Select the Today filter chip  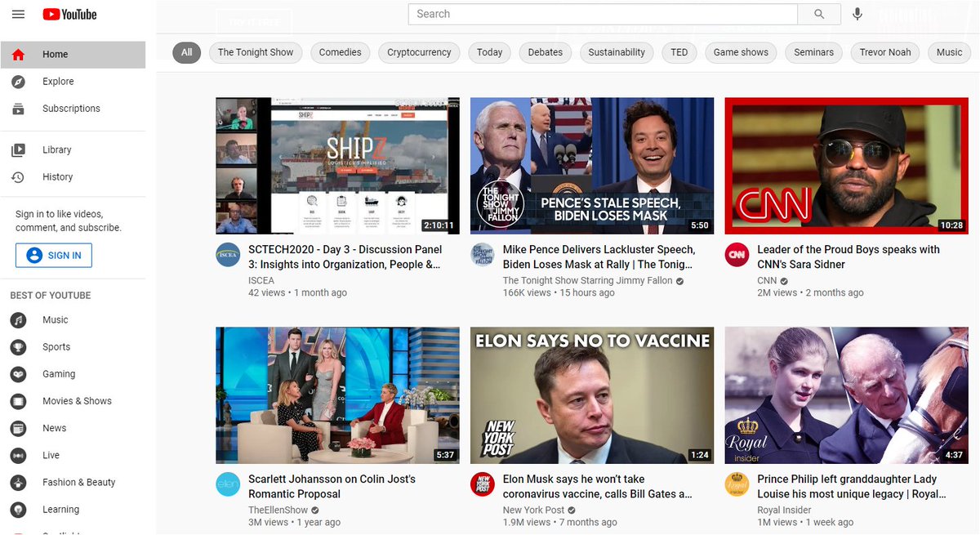click(x=490, y=52)
